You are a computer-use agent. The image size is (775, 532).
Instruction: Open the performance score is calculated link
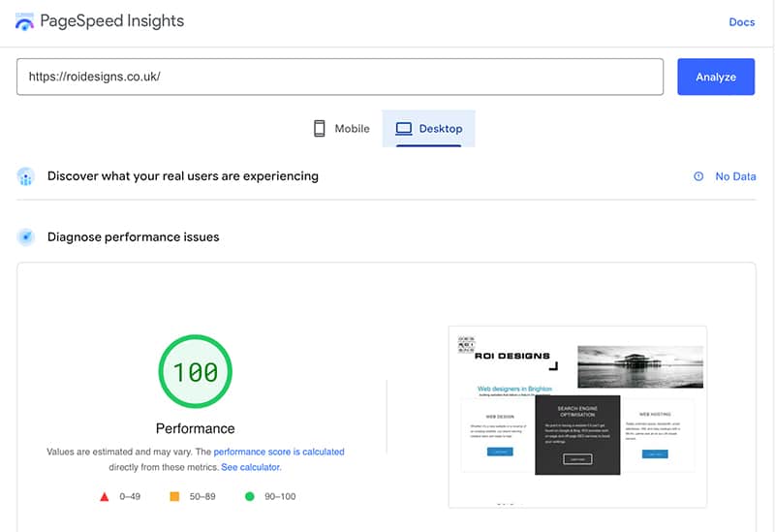[279, 452]
